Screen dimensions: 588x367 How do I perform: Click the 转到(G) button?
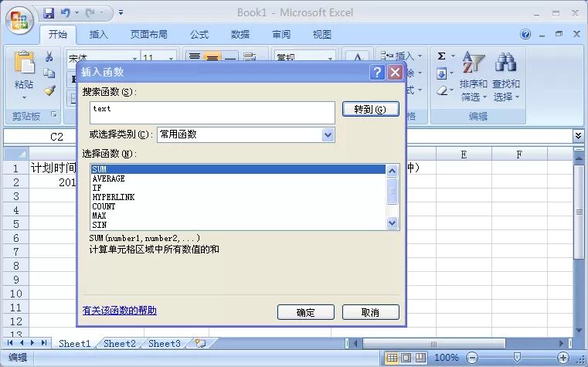371,109
